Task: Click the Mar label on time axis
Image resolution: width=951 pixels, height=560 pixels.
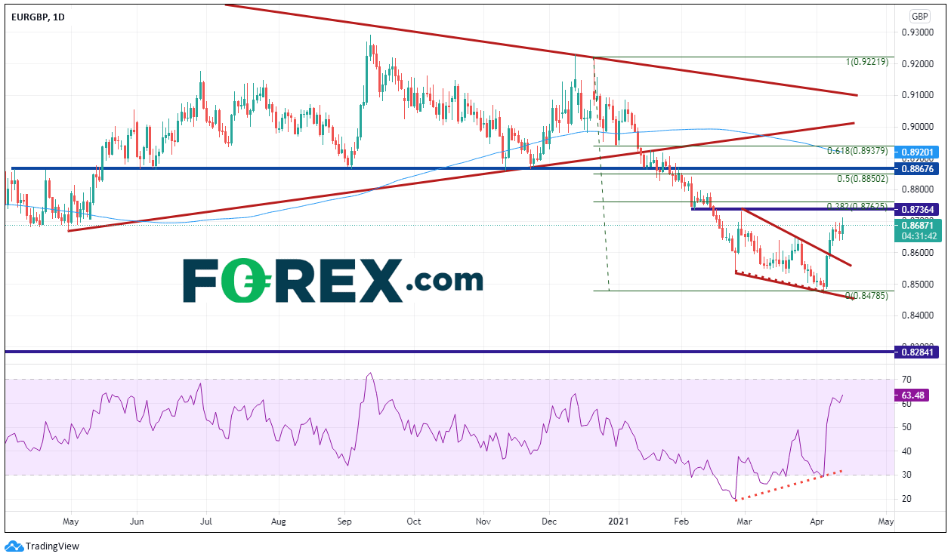Action: point(745,522)
